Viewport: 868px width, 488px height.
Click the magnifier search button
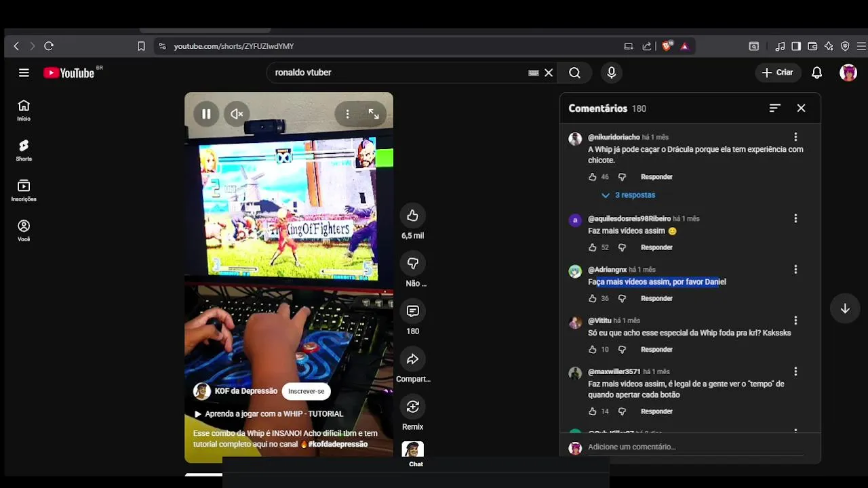click(x=574, y=73)
